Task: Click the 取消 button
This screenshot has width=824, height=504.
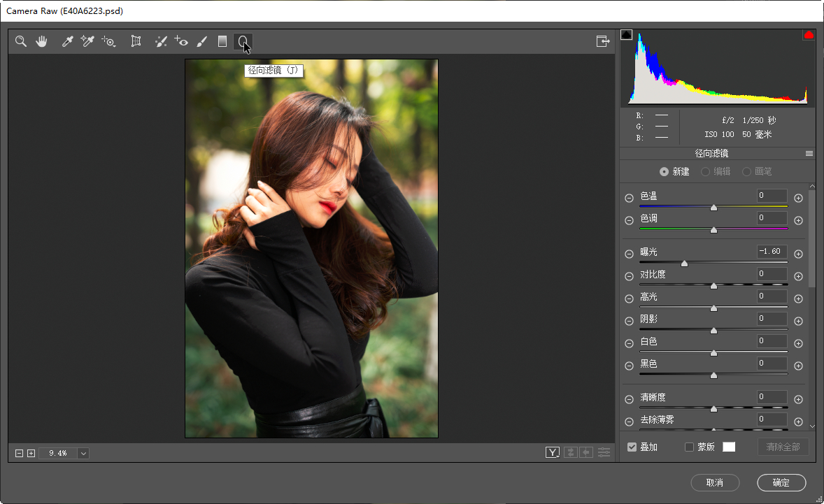Action: pos(714,482)
